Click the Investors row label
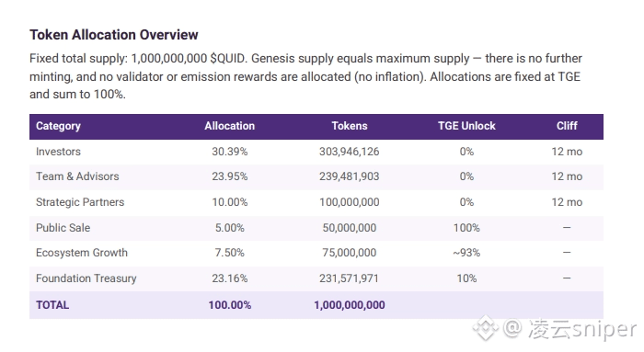Image resolution: width=644 pixels, height=352 pixels. coord(58,152)
